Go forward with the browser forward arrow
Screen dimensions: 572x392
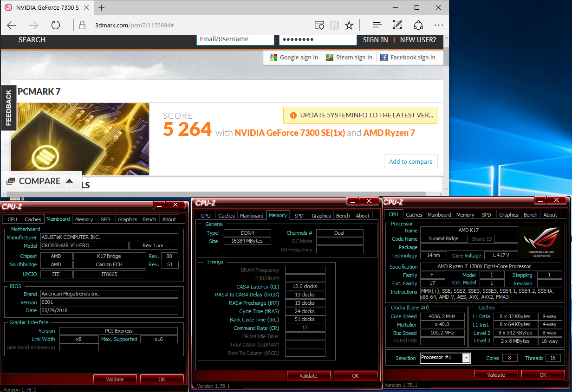[x=33, y=25]
